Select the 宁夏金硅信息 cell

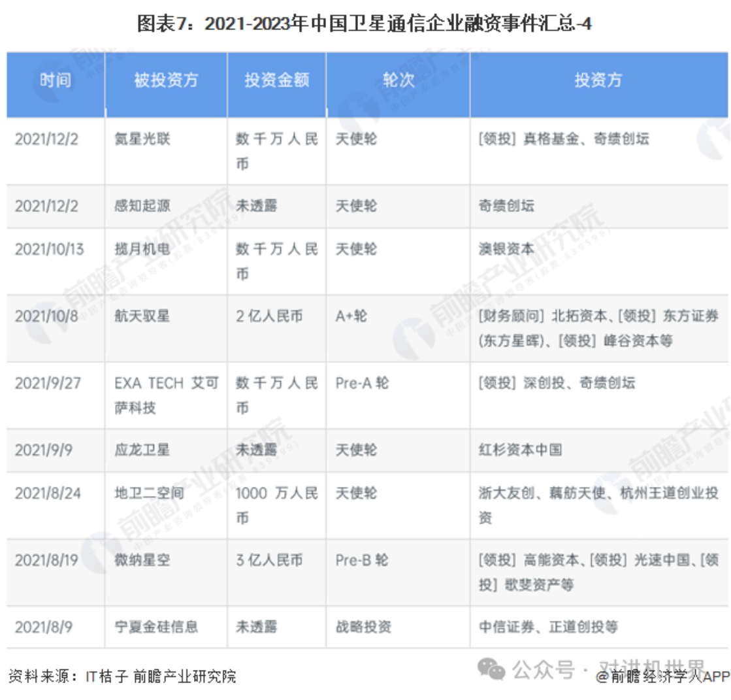[155, 627]
